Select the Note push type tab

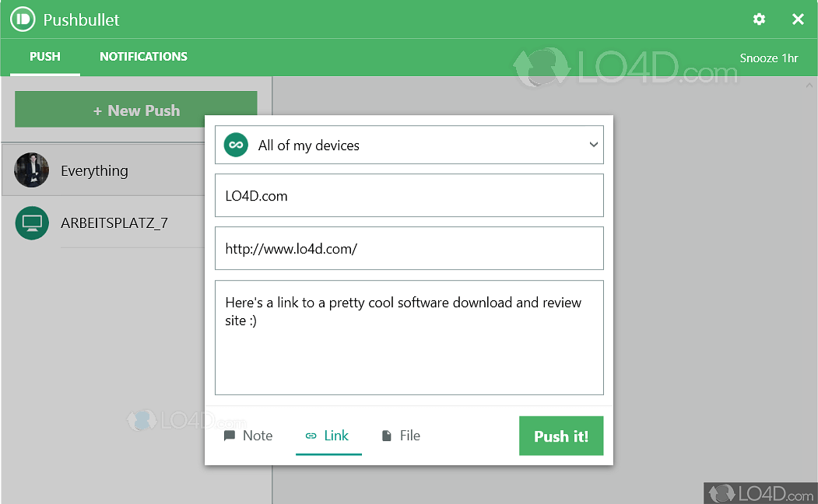248,436
